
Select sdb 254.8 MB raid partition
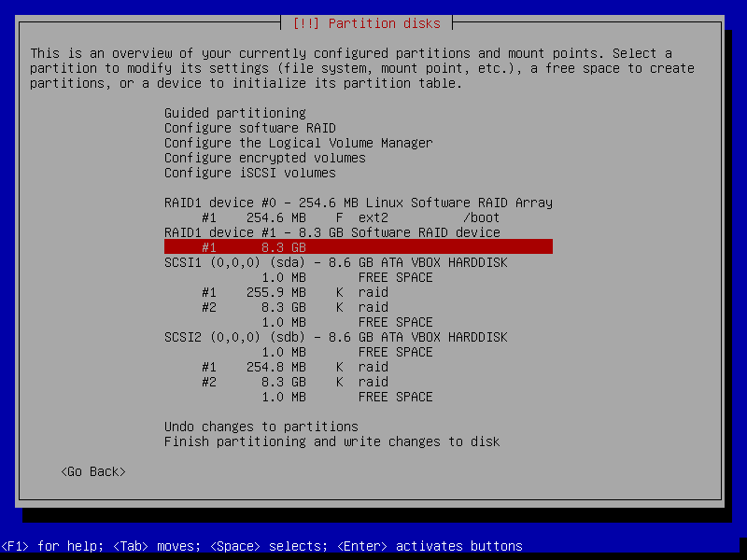294,367
